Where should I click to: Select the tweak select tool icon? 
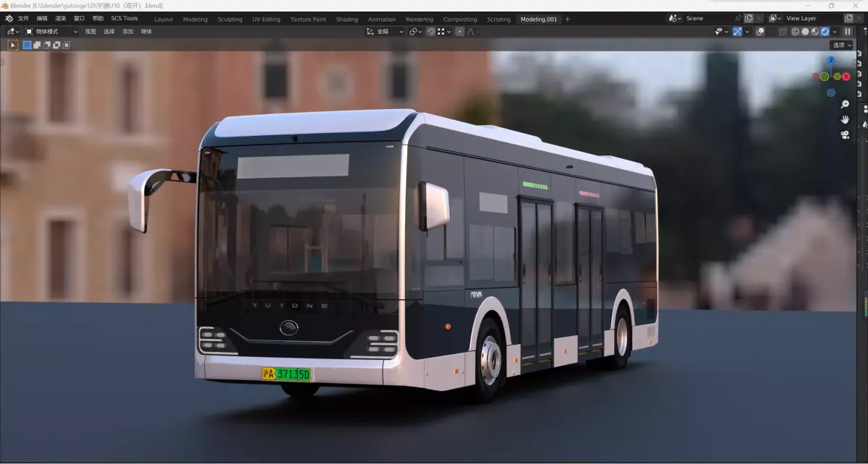tap(12, 45)
